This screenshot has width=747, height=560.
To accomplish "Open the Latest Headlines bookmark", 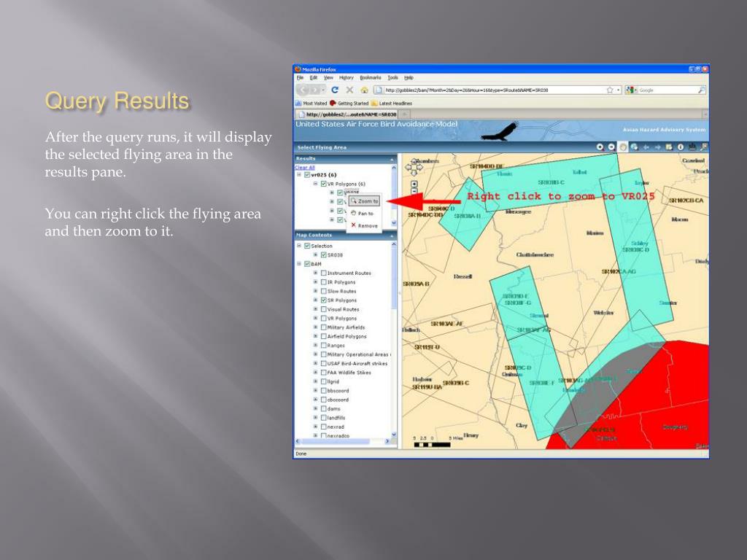I will click(392, 104).
